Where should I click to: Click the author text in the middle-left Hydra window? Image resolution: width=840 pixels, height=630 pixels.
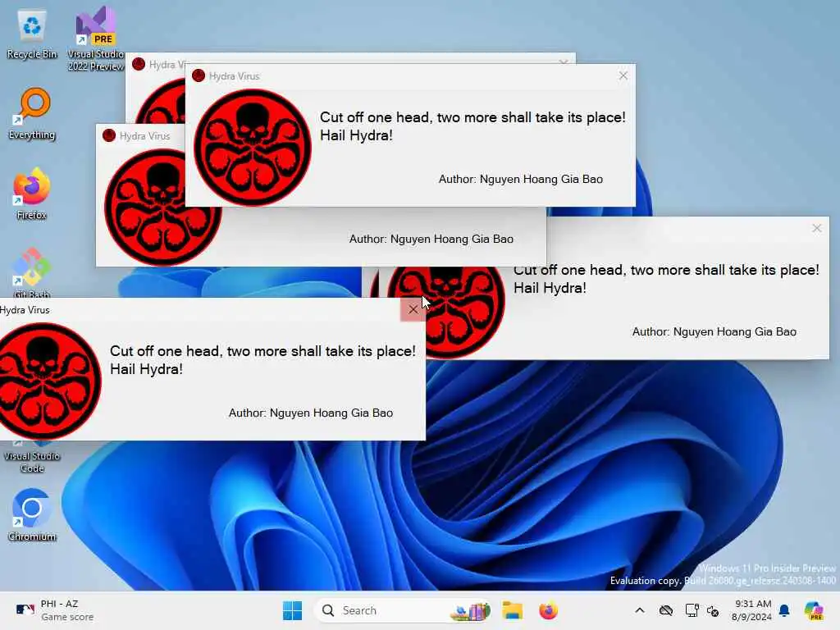(x=431, y=239)
